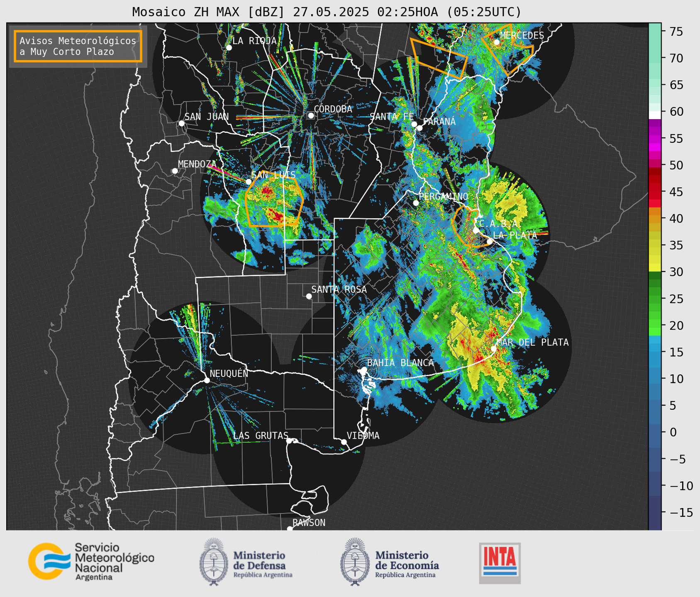Select the MENDOZA city marker
This screenshot has height=597, width=700.
(x=175, y=171)
